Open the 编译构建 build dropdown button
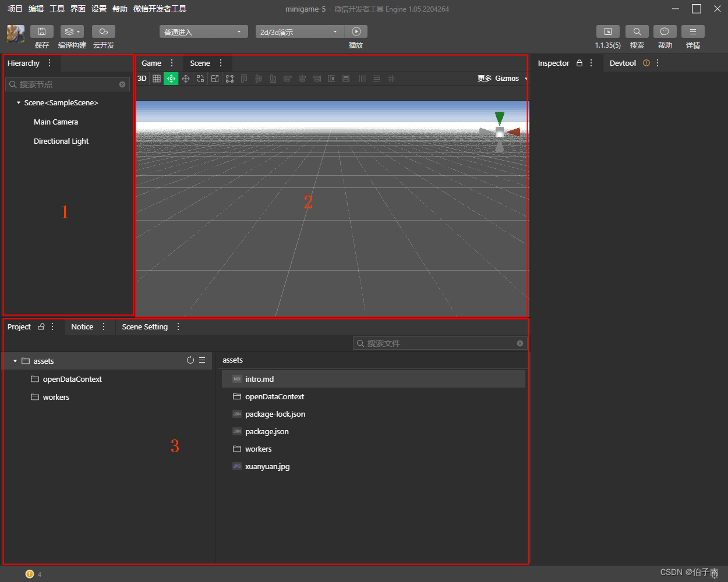Image resolution: width=728 pixels, height=582 pixels. (72, 31)
